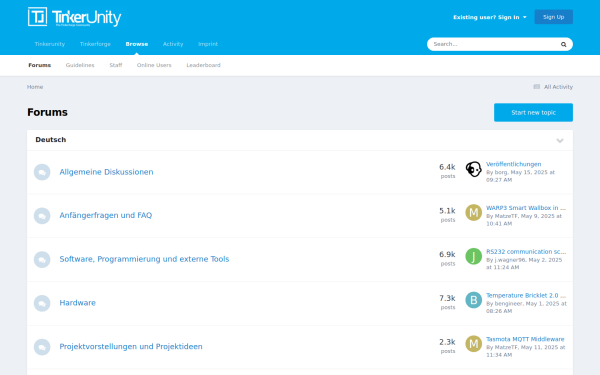The height and width of the screenshot is (375, 600).
Task: Select the Tinkerforge nav item
Action: tap(95, 44)
